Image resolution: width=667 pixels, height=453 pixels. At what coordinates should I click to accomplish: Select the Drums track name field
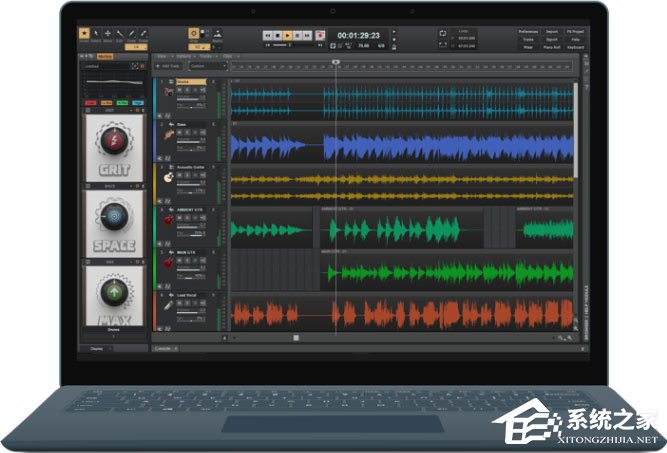click(x=191, y=81)
